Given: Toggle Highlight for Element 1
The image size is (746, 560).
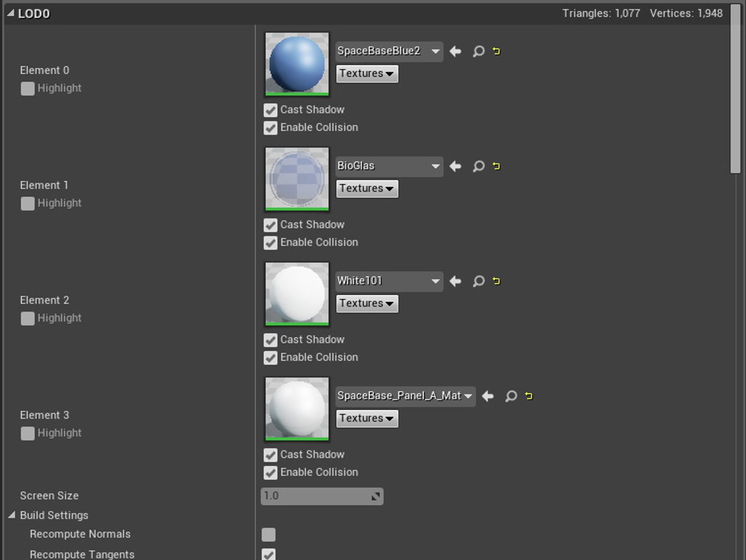Looking at the screenshot, I should (27, 204).
